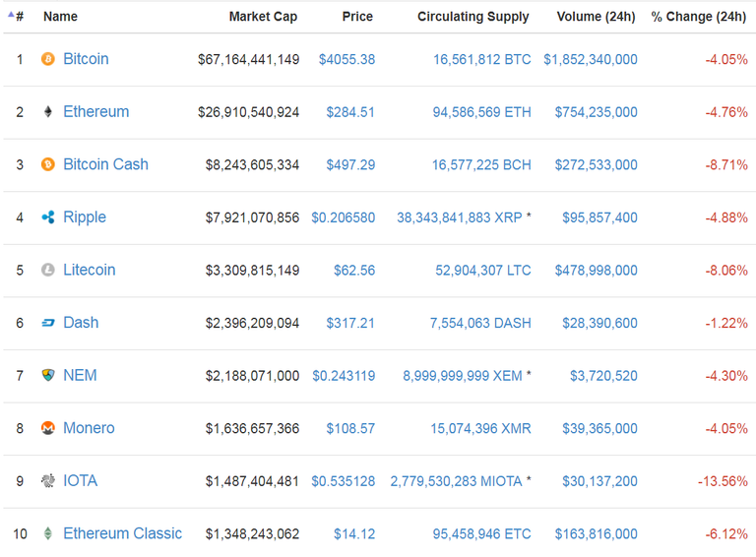Sort by Market Cap column header
Image resolution: width=756 pixels, height=557 pixels.
tap(263, 17)
